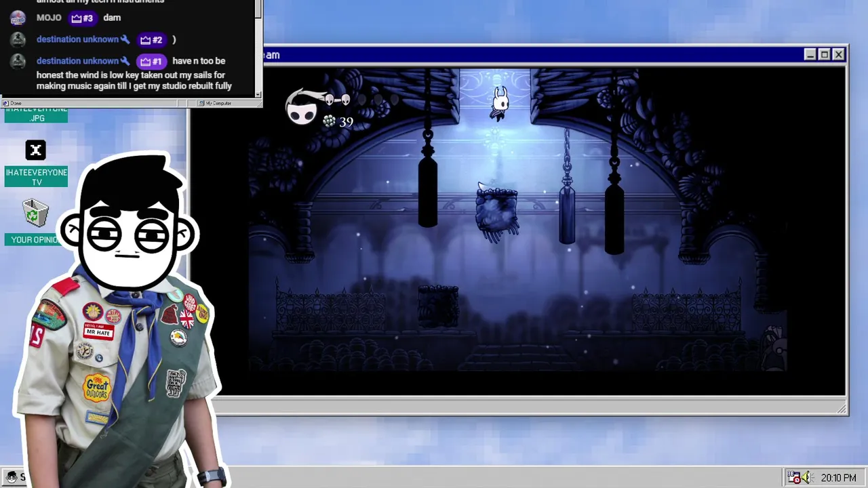Viewport: 868px width, 488px height.
Task: Click the 20:10 PM taskbar clock
Action: coord(838,478)
